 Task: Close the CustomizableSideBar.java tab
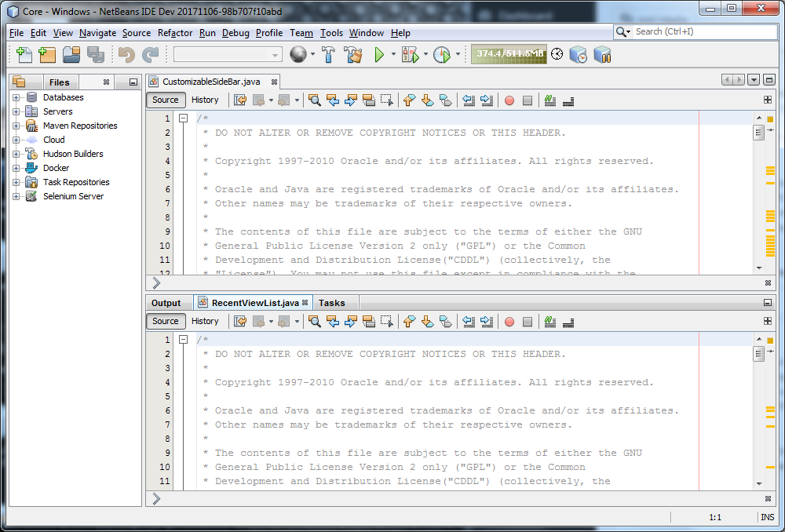tap(274, 82)
